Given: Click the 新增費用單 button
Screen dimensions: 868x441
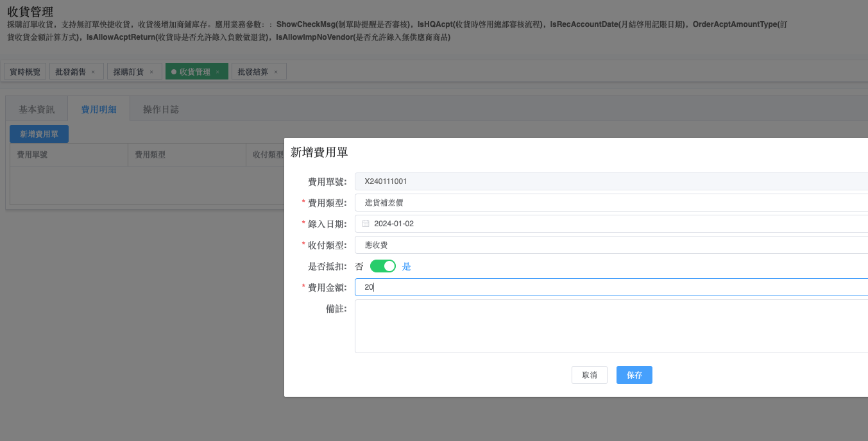Looking at the screenshot, I should point(39,134).
